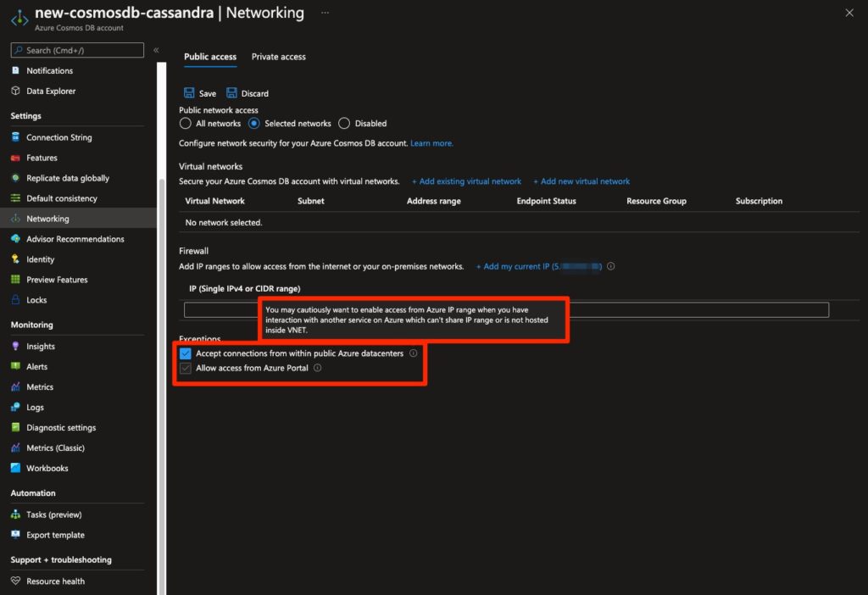This screenshot has height=595, width=868.
Task: Click the Diagnostic settings icon
Action: pos(15,427)
